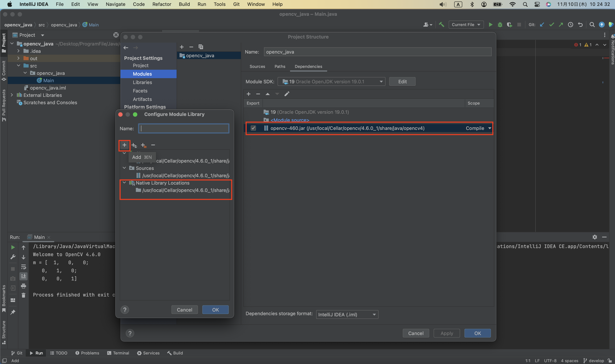The height and width of the screenshot is (364, 615).
Task: Move the dependency up with the arrow
Action: click(267, 94)
